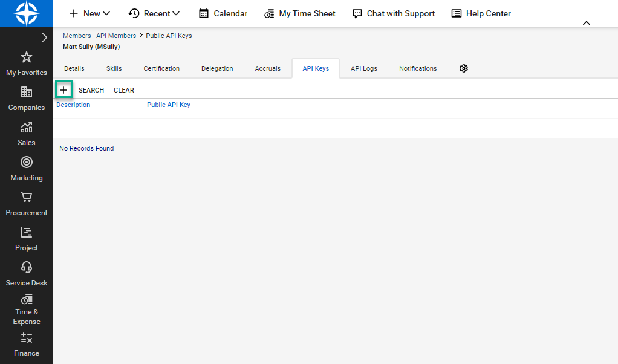Select the Procurement cart icon
This screenshot has width=618, height=364.
coord(27,198)
